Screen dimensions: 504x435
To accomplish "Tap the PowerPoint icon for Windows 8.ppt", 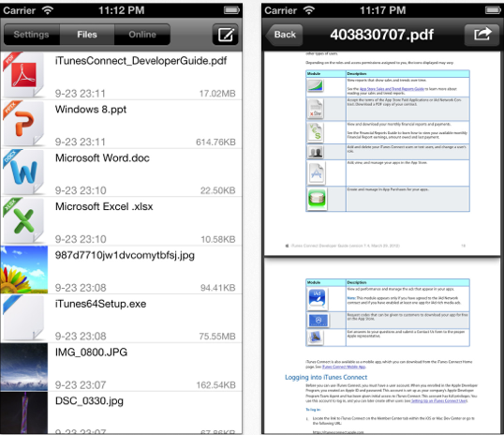I will (x=23, y=124).
